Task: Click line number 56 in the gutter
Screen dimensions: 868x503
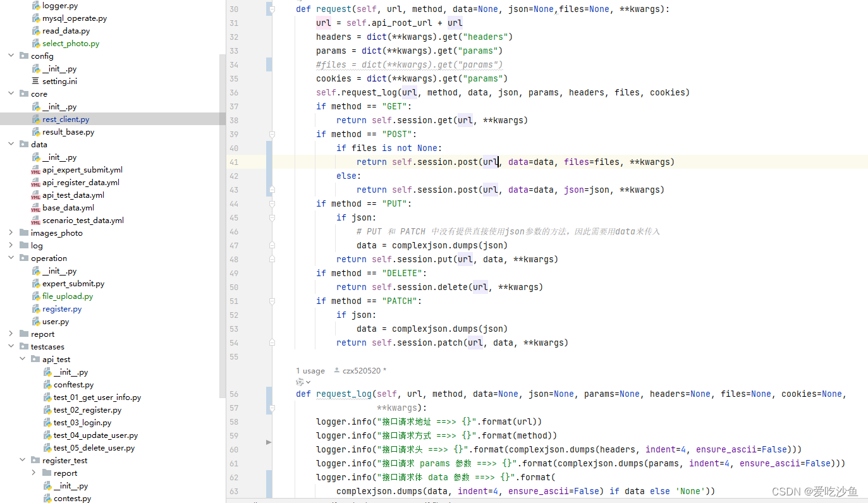Action: point(234,394)
